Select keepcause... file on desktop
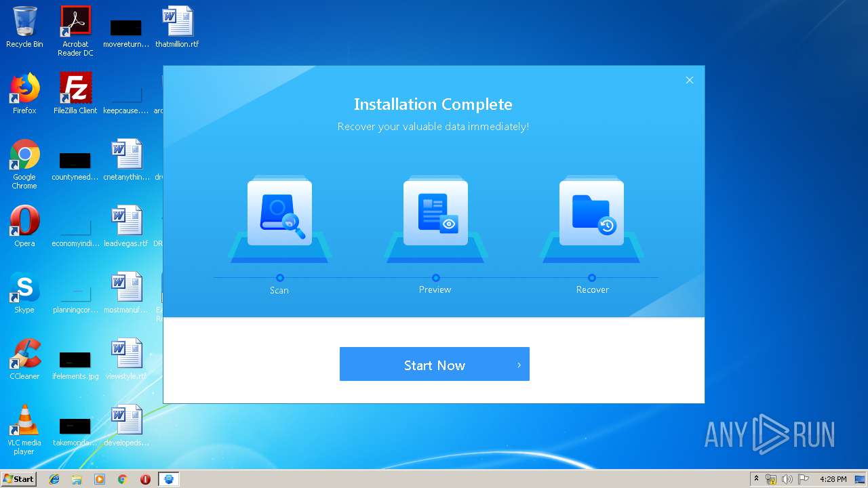This screenshot has height=488, width=868. [x=126, y=100]
